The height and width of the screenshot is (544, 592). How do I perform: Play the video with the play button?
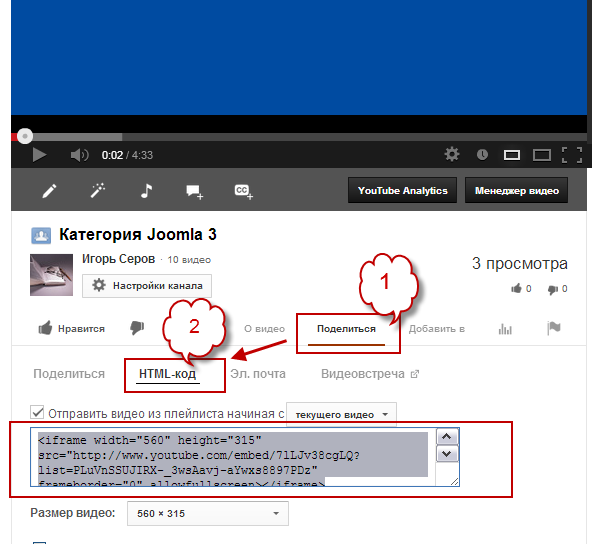tap(39, 155)
